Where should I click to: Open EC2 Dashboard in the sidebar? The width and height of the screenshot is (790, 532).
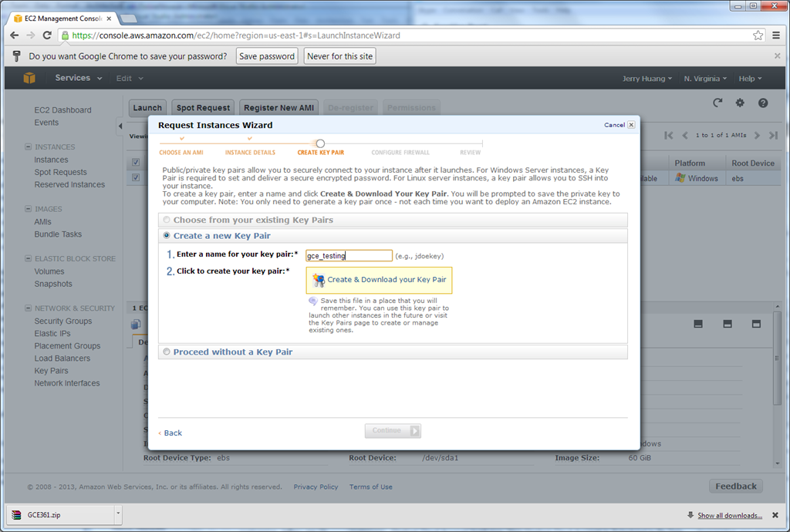pyautogui.click(x=63, y=109)
